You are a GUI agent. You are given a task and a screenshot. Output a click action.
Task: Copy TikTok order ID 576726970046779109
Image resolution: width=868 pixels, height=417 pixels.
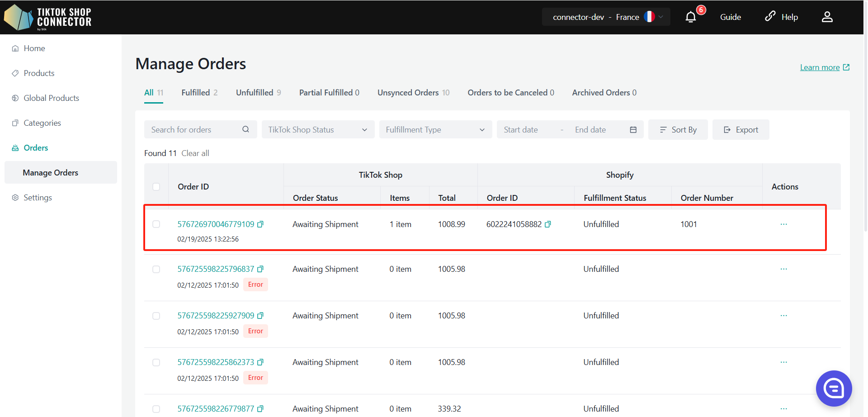pos(260,224)
